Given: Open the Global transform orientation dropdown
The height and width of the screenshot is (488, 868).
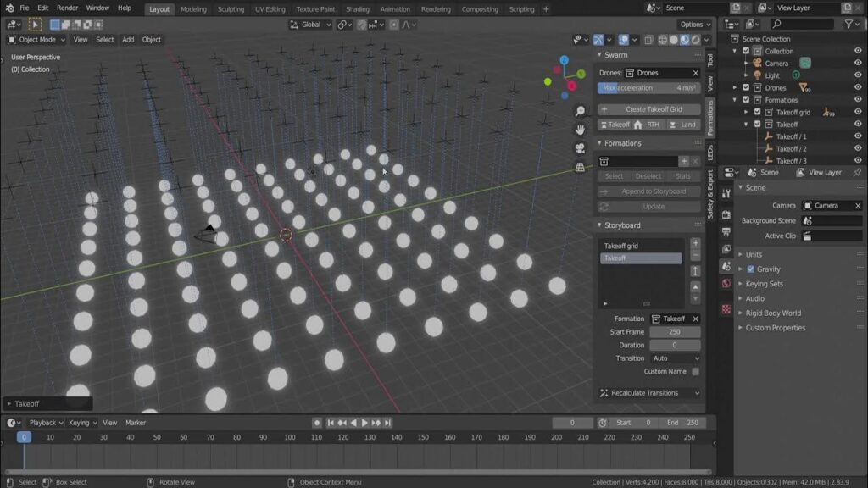Looking at the screenshot, I should [310, 25].
